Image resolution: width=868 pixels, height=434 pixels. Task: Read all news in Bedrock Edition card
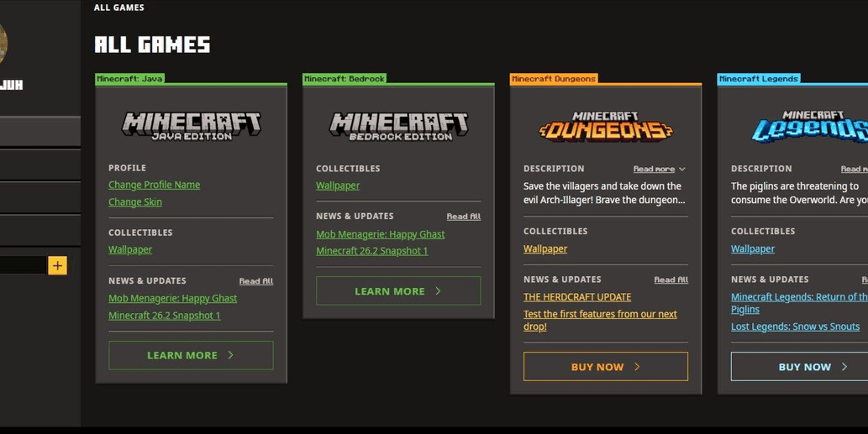[464, 217]
